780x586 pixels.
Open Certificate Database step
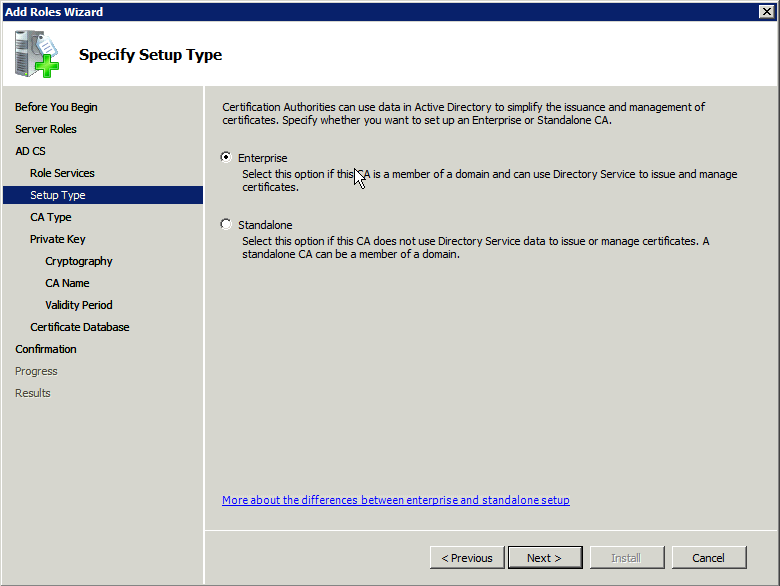[80, 327]
